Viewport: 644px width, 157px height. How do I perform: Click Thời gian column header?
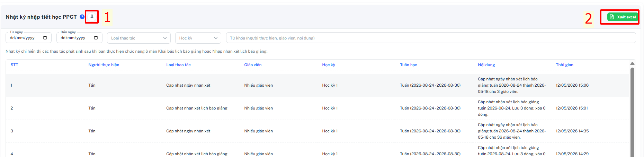coord(565,65)
